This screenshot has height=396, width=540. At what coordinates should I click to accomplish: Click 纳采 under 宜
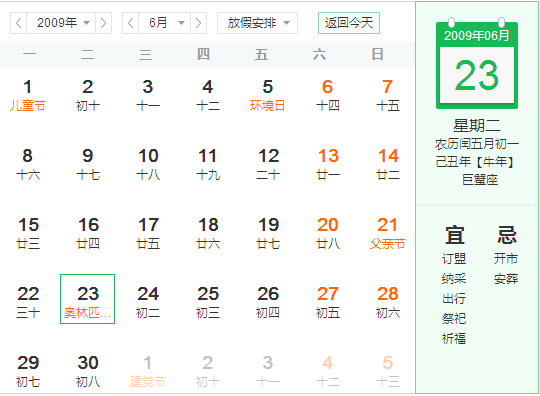point(454,279)
